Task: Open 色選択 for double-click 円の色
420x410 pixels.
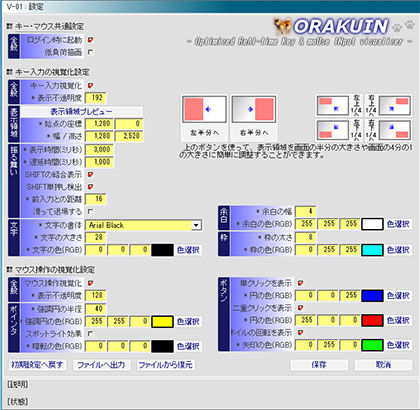Action: 398,320
